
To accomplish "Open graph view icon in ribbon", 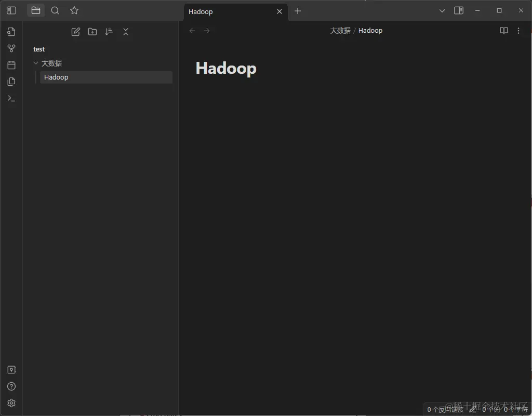I will pyautogui.click(x=11, y=48).
